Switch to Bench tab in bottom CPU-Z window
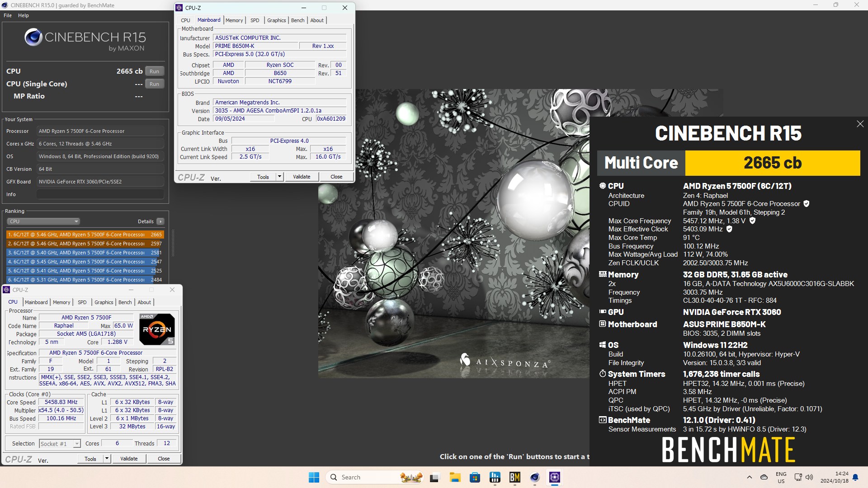 [x=125, y=302]
